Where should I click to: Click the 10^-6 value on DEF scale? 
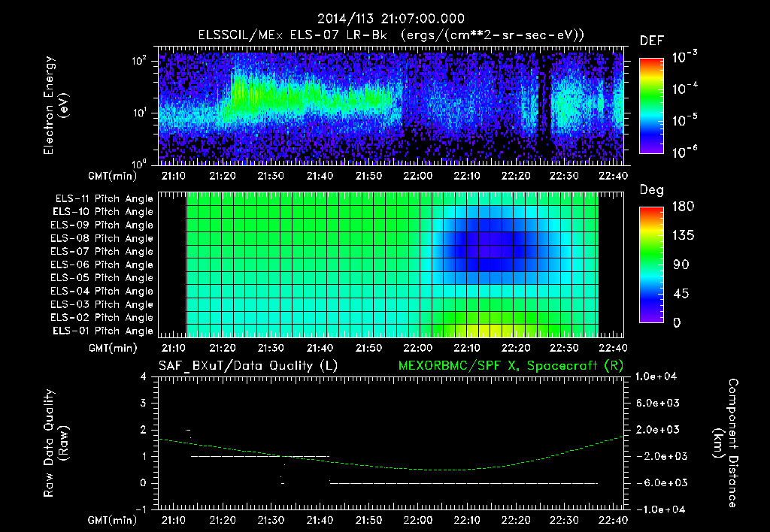point(684,152)
